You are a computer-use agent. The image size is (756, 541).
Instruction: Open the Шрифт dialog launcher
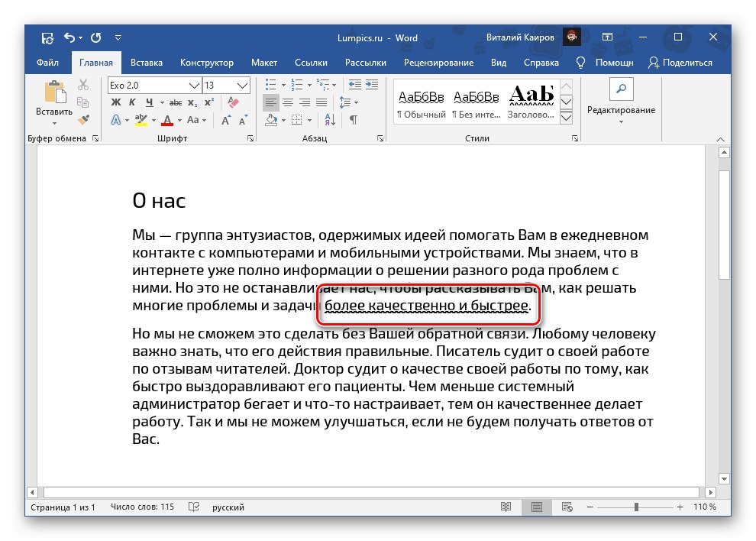point(251,138)
